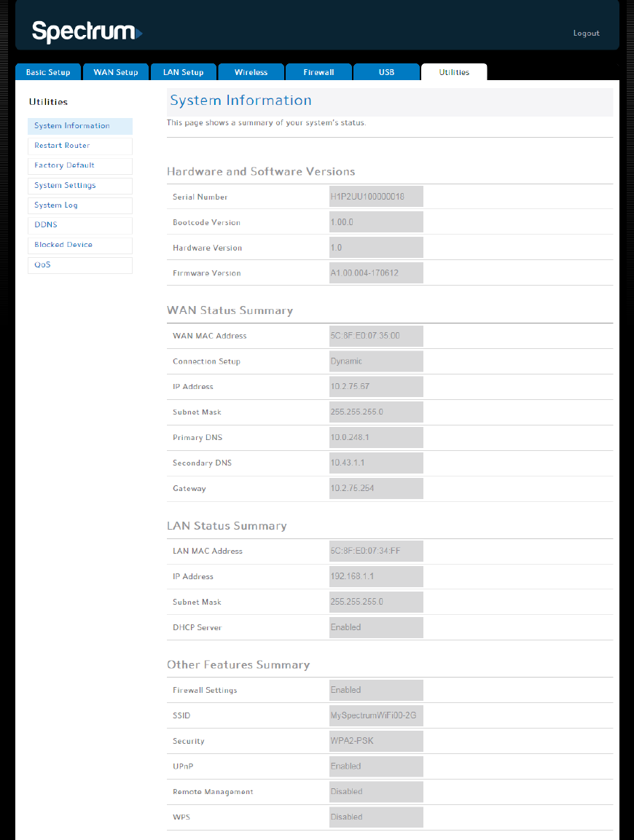Click the SSID value field
The height and width of the screenshot is (840, 634).
(x=376, y=715)
